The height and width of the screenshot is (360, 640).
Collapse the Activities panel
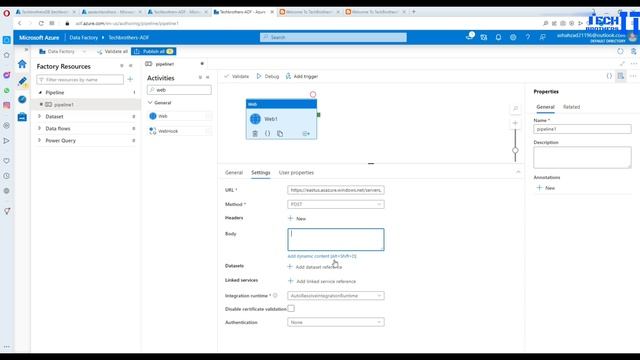pyautogui.click(x=207, y=77)
